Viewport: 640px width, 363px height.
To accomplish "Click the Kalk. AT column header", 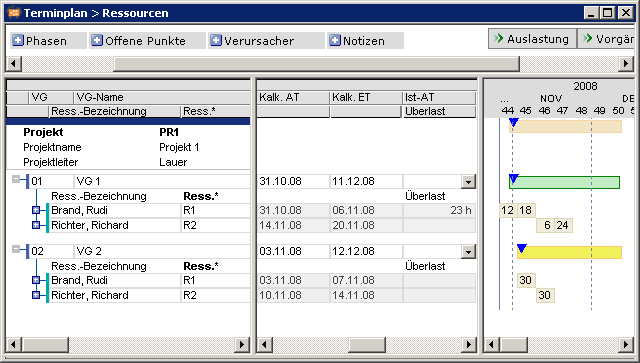I will [293, 97].
